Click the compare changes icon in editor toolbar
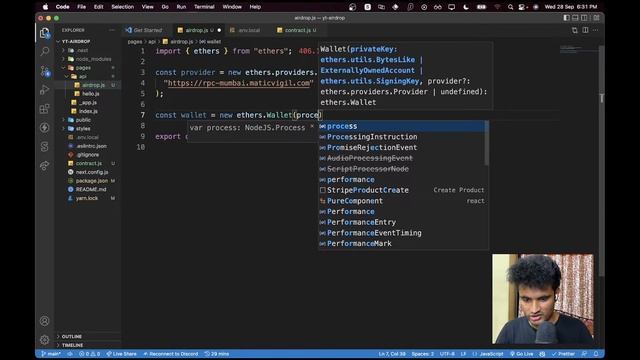The height and width of the screenshot is (360, 640). coord(575,30)
